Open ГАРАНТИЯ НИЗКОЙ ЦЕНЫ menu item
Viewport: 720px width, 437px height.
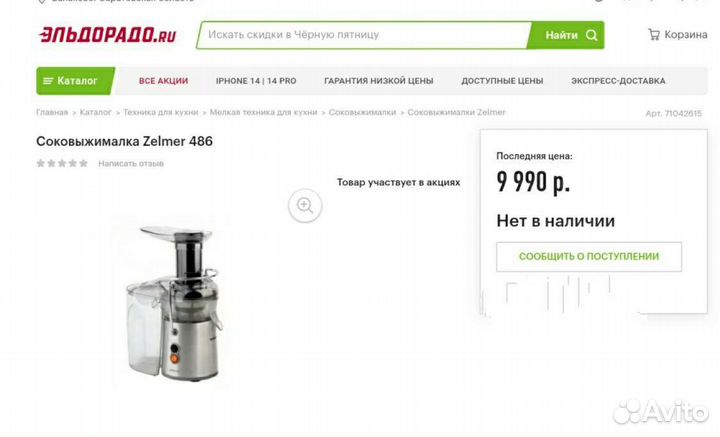pyautogui.click(x=379, y=81)
